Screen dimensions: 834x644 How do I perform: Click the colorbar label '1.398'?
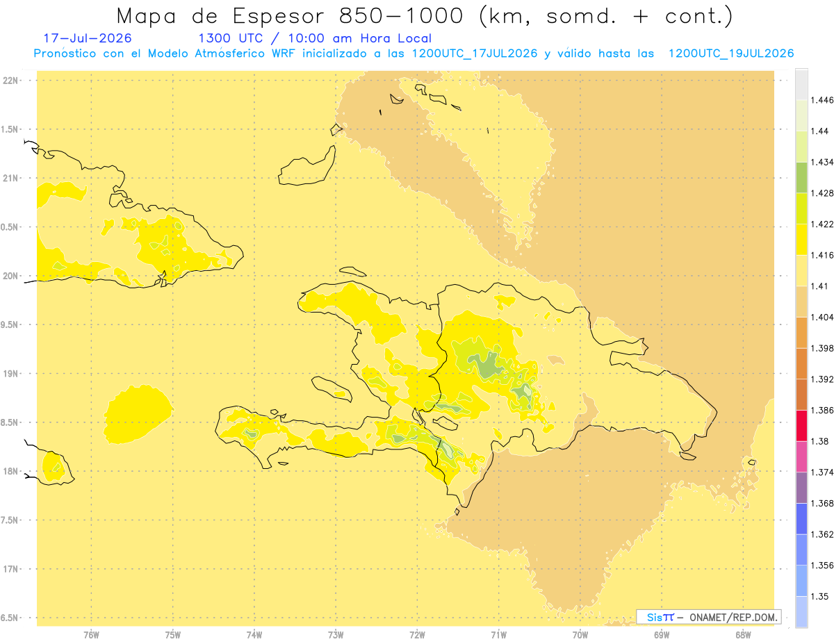click(824, 348)
